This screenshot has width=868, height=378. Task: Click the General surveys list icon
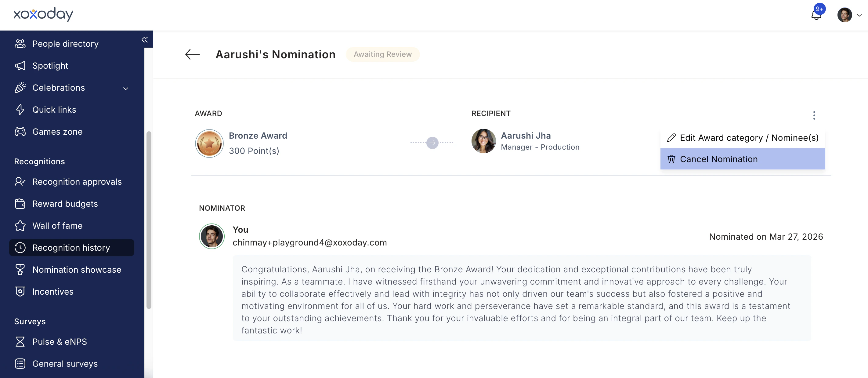20,364
